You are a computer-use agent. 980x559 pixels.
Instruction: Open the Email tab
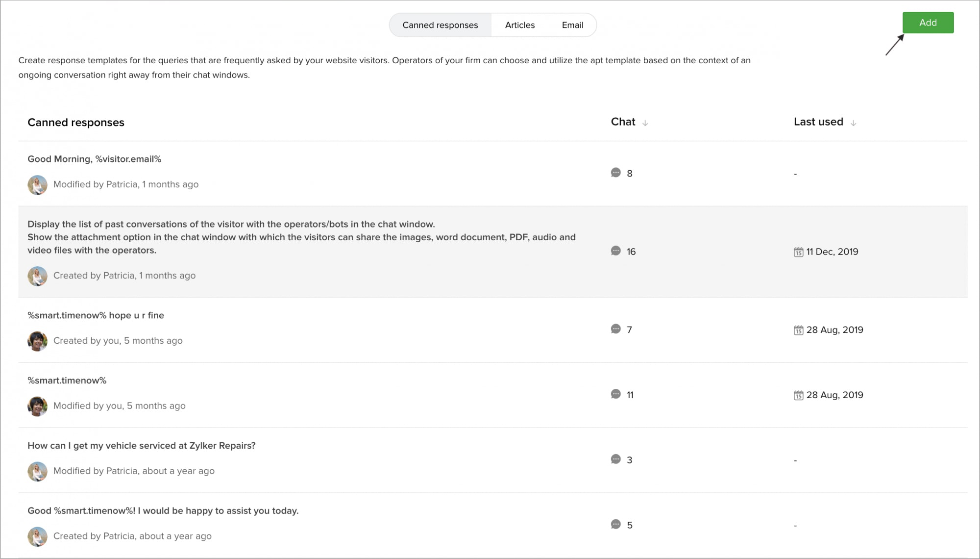coord(572,25)
